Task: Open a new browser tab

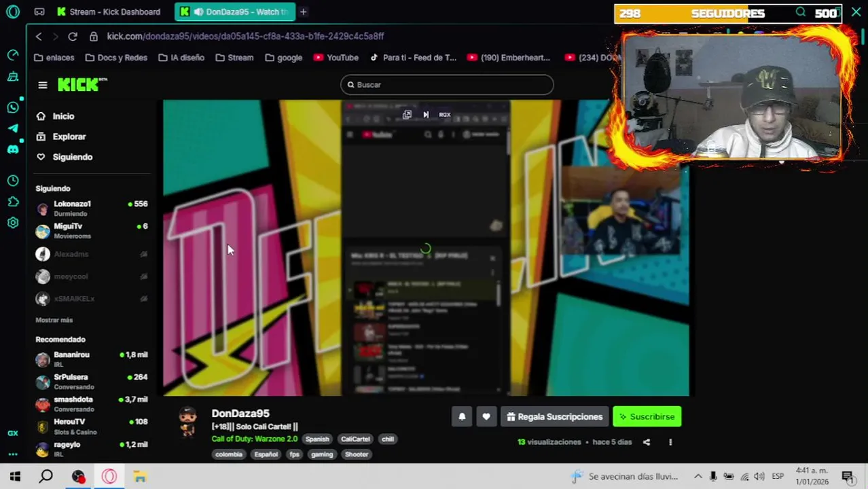Action: pyautogui.click(x=303, y=12)
